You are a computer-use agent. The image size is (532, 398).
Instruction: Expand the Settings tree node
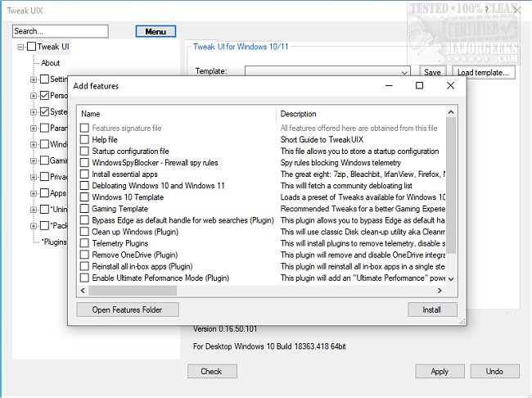[34, 79]
